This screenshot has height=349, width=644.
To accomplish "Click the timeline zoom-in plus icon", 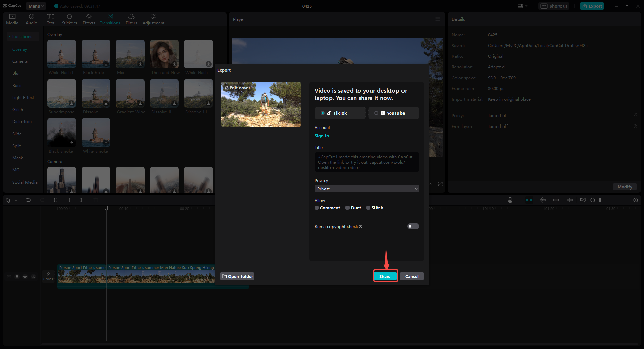I will click(x=636, y=200).
